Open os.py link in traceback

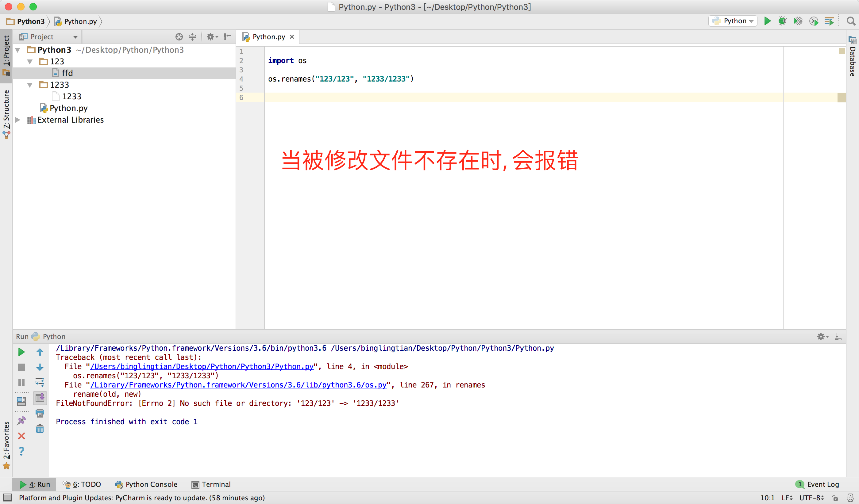coord(238,385)
